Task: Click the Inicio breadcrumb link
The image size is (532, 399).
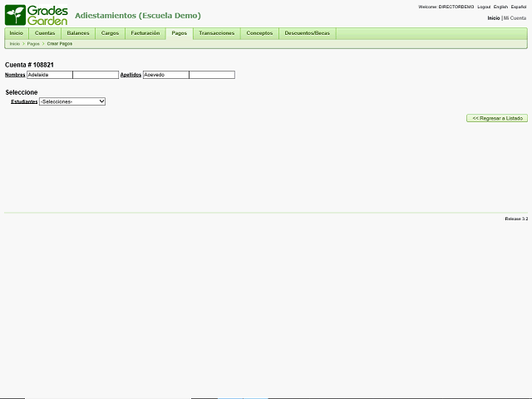Action: click(15, 44)
